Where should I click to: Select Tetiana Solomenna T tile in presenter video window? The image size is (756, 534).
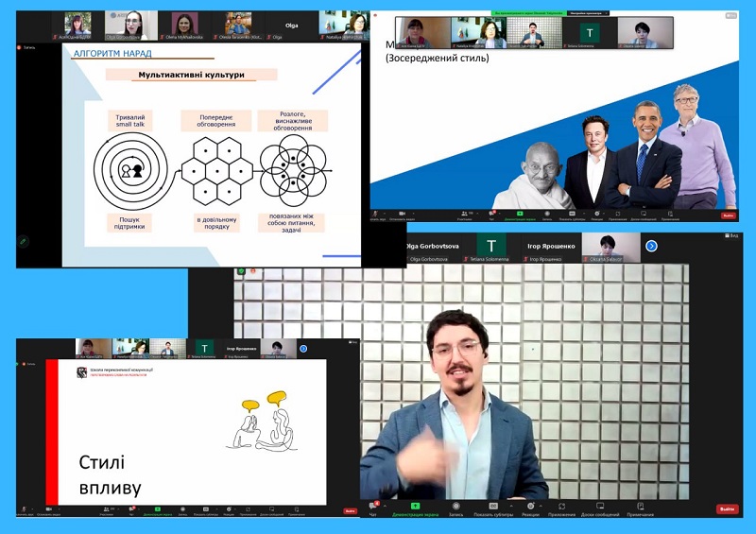(x=490, y=248)
